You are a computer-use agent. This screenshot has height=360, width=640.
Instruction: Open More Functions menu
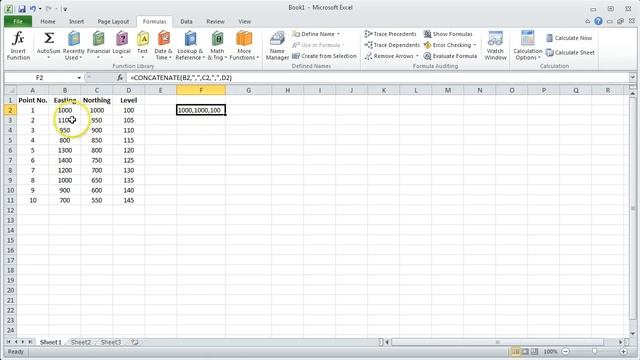click(x=244, y=46)
